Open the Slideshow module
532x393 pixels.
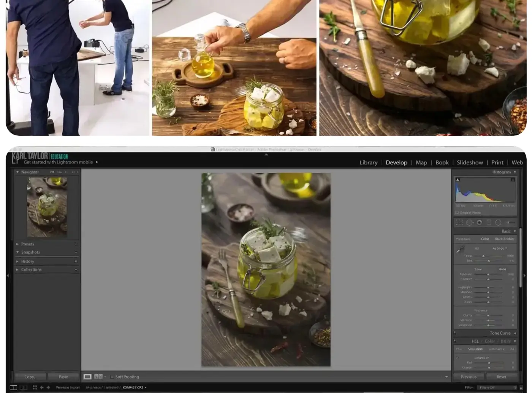[x=470, y=162]
